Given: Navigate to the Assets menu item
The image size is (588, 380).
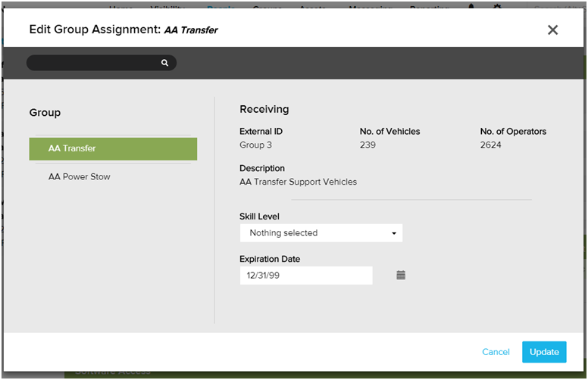Looking at the screenshot, I should [313, 8].
